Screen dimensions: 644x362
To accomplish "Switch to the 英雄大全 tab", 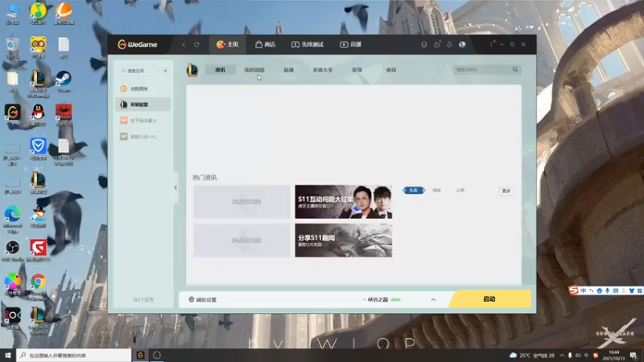I will 323,70.
